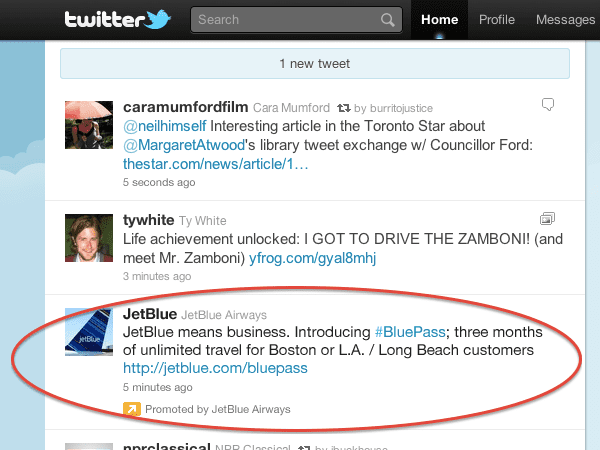Viewport: 600px width, 450px height.
Task: Open the media icon on tywhite's tweet
Action: tap(546, 219)
